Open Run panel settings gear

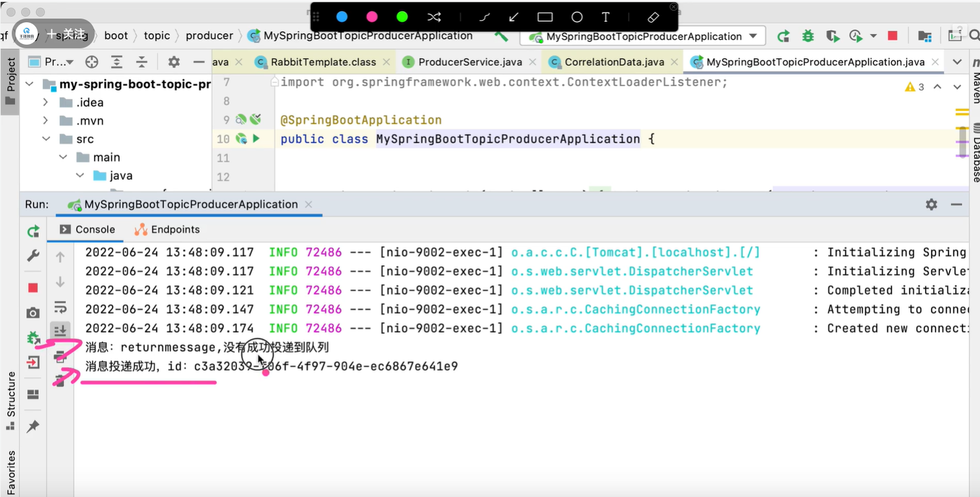point(932,204)
